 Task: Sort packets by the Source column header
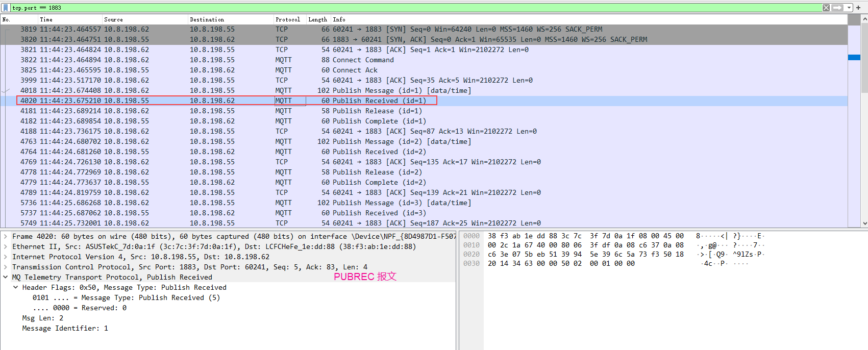(x=145, y=19)
